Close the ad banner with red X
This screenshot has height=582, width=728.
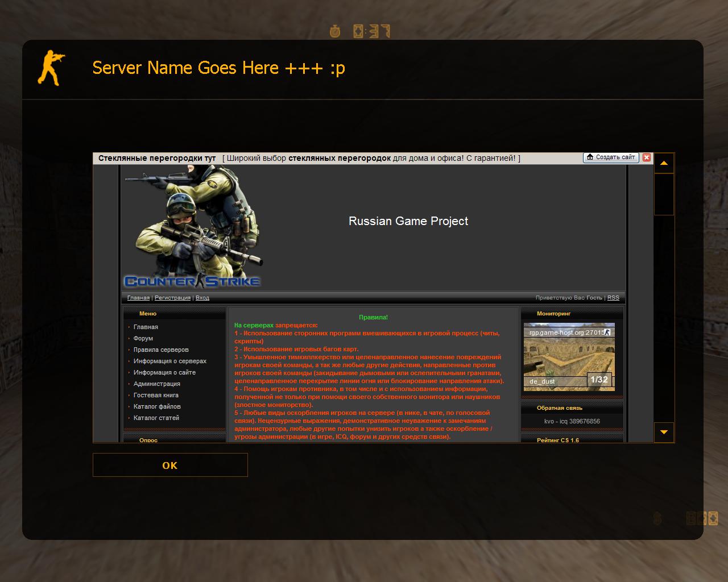[x=647, y=157]
